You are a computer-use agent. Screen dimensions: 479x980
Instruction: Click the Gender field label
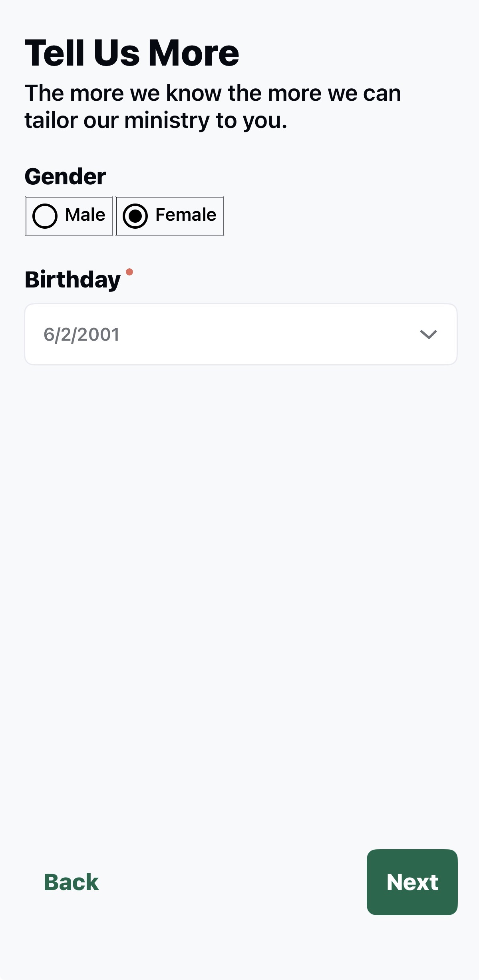pyautogui.click(x=66, y=176)
